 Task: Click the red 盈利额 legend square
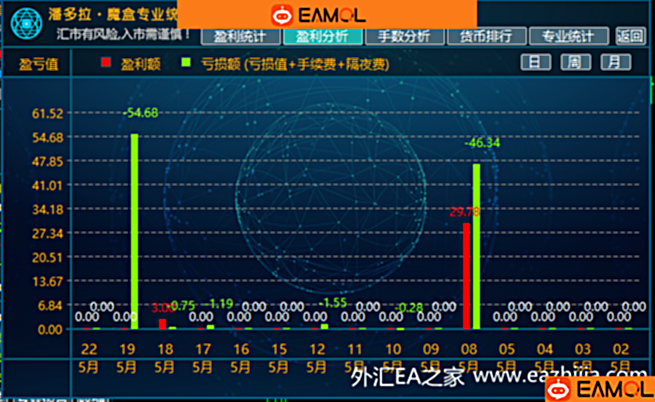point(107,64)
